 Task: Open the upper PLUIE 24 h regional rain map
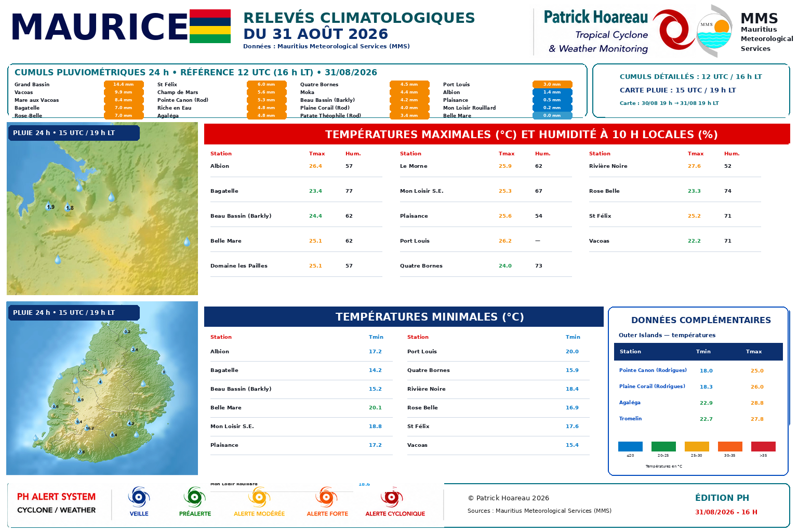click(x=102, y=209)
